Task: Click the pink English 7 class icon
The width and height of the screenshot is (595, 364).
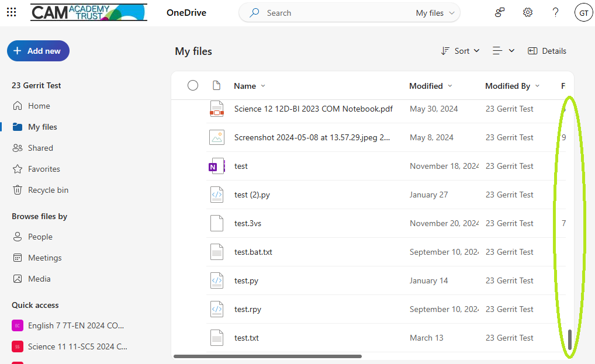Action: pyautogui.click(x=18, y=325)
